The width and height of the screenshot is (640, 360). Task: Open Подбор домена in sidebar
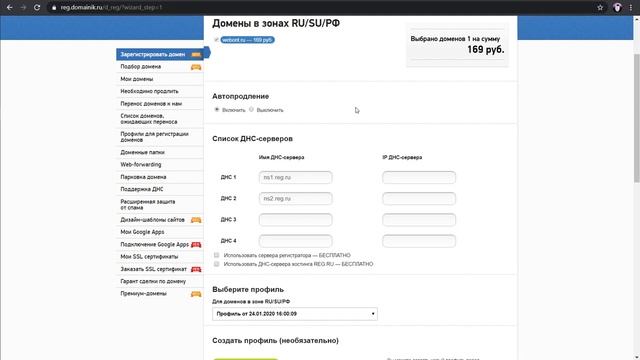coord(141,67)
